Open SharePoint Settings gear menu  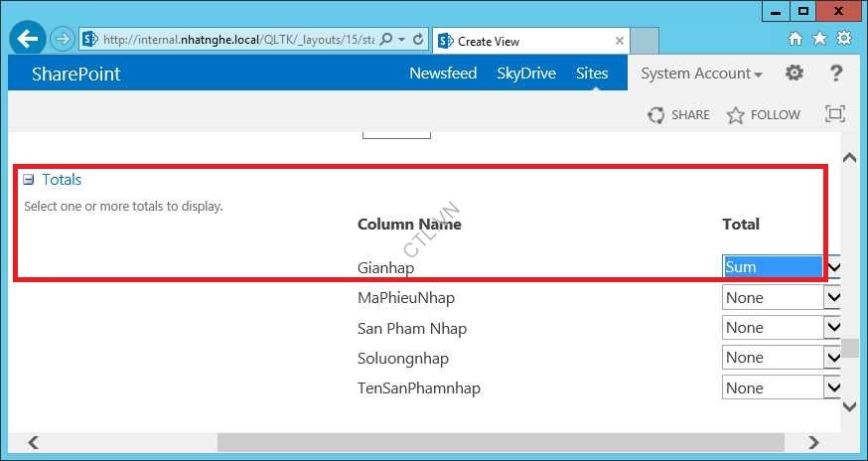tap(795, 73)
